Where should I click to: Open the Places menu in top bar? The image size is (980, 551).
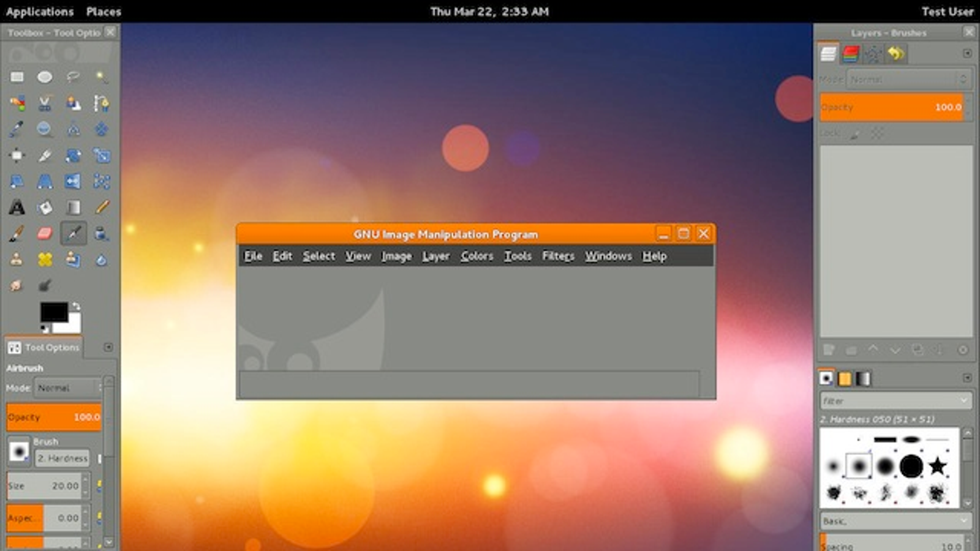[104, 12]
